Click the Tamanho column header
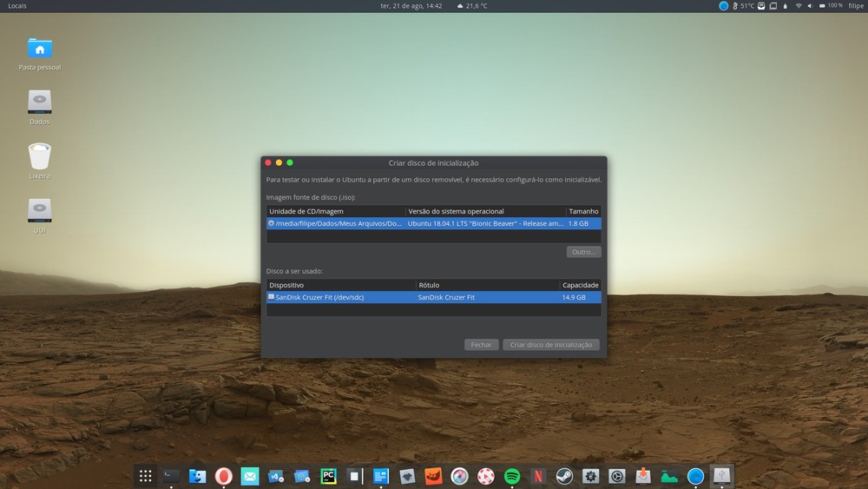The width and height of the screenshot is (868, 489). click(583, 211)
